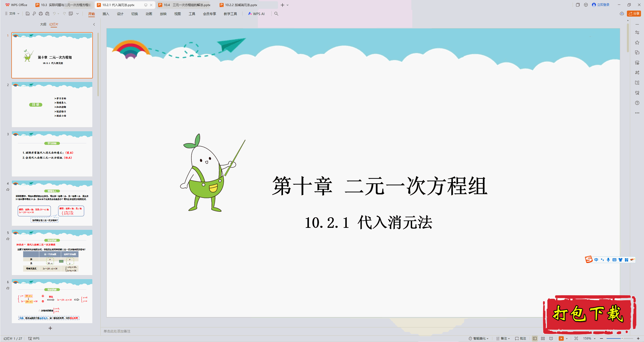Screen dimensions: 644x342
Task: Expand undo history dropdown arrow
Action: click(x=58, y=14)
